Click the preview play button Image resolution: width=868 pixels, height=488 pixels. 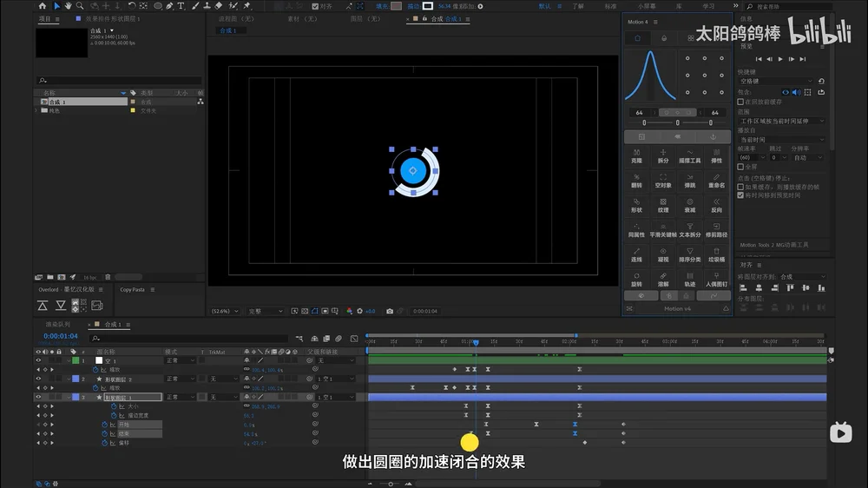(x=780, y=59)
